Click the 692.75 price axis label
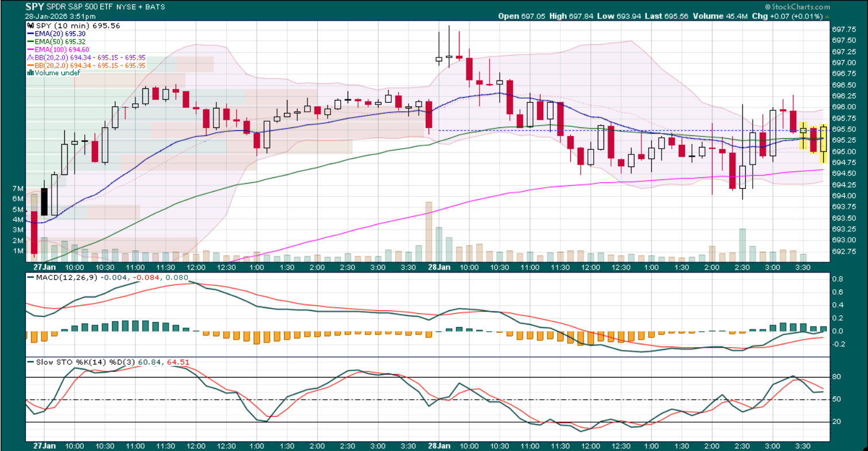Viewport: 868px width, 451px height. click(843, 251)
